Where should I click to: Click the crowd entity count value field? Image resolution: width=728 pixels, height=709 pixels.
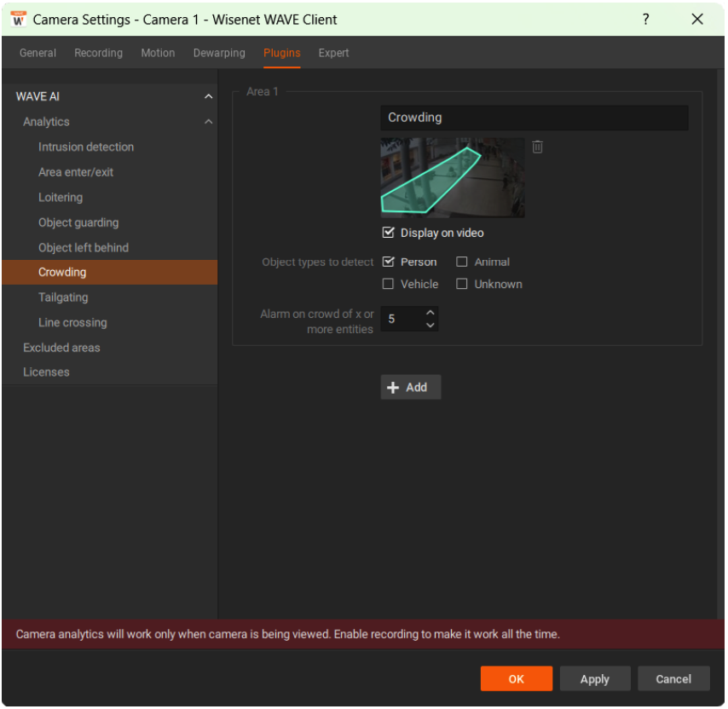click(x=402, y=319)
